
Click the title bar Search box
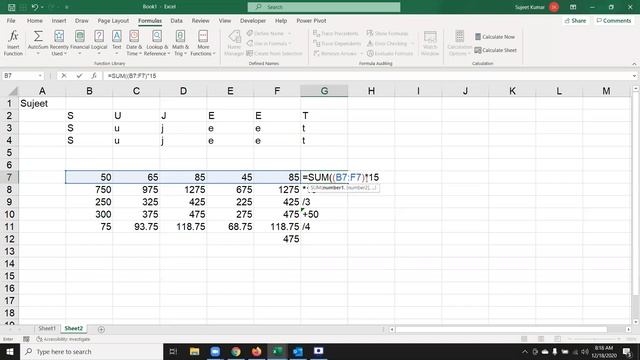pyautogui.click(x=324, y=7)
